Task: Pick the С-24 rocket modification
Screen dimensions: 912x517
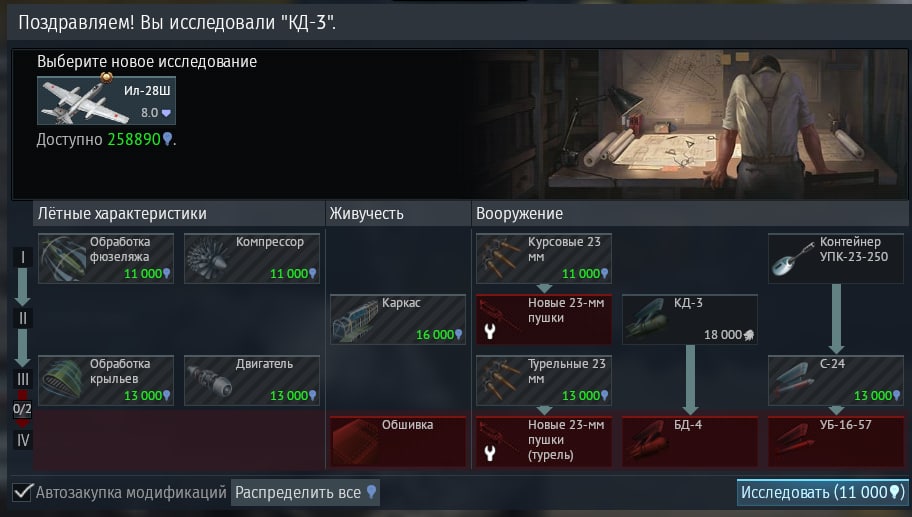Action: pyautogui.click(x=836, y=380)
